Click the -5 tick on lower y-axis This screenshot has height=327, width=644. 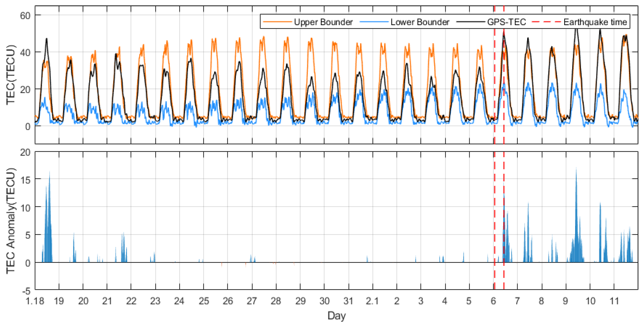[26, 291]
